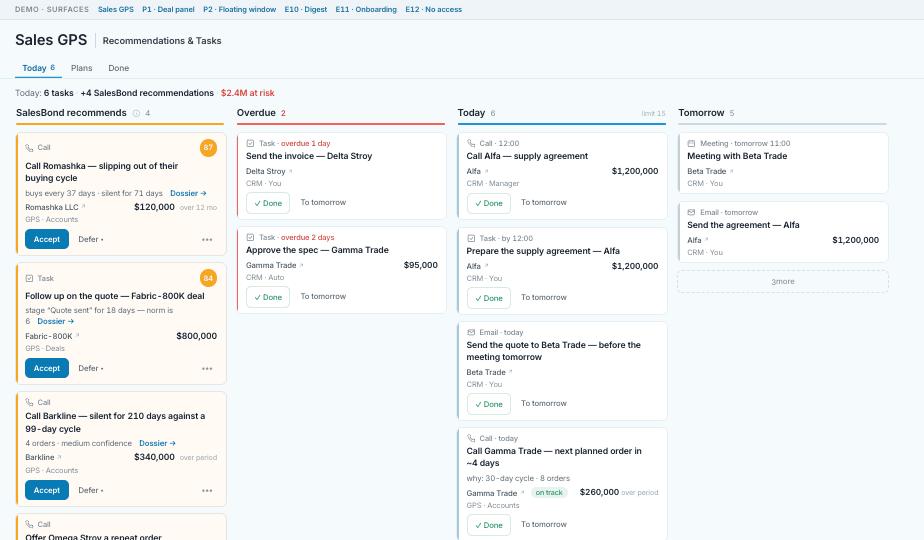Click the task icon on Prepare the supply agreement card
Image resolution: width=924 pixels, height=540 pixels.
tap(471, 238)
